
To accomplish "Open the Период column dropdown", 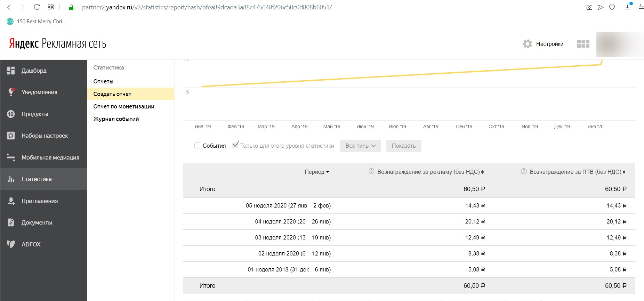I will 317,172.
